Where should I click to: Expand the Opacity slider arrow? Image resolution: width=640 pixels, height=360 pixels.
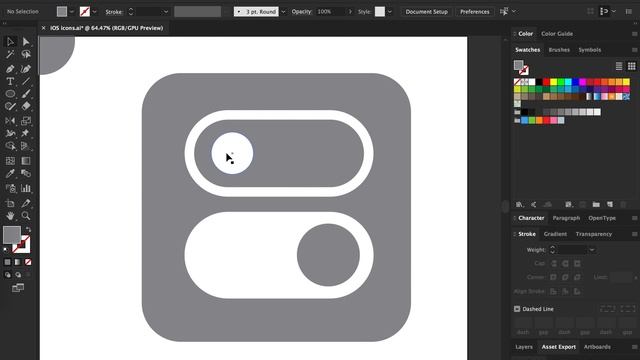350,12
